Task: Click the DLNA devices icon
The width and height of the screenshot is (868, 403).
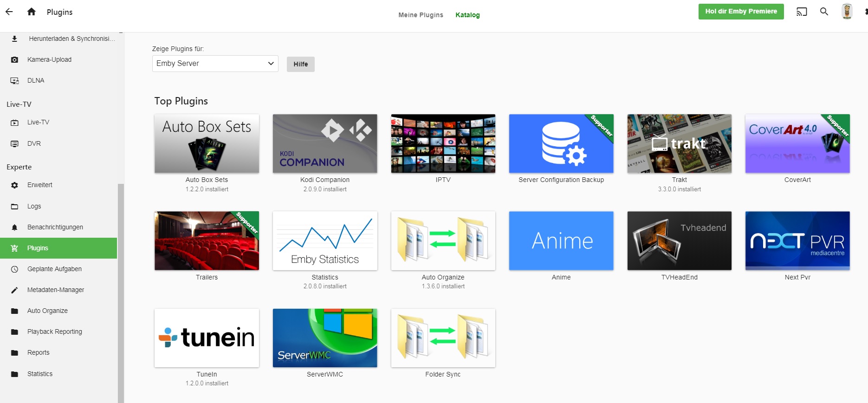Action: pos(14,80)
